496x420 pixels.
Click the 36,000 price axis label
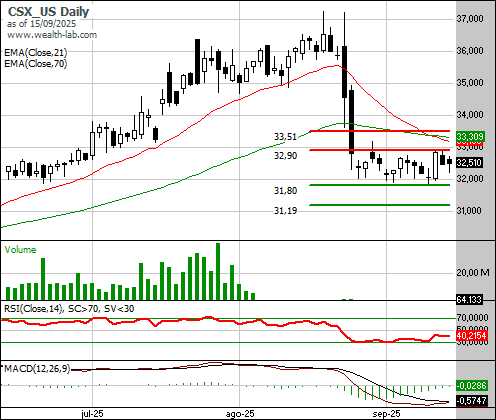[470, 51]
